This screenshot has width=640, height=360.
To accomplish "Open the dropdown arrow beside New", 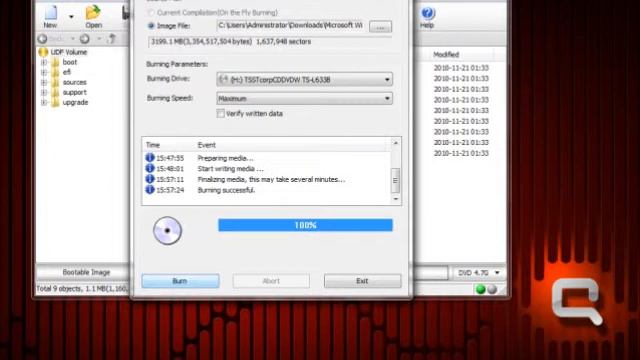I will click(x=71, y=17).
